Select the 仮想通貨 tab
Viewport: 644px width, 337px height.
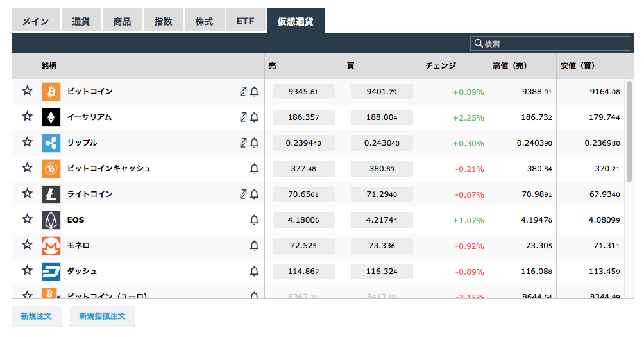tap(295, 21)
